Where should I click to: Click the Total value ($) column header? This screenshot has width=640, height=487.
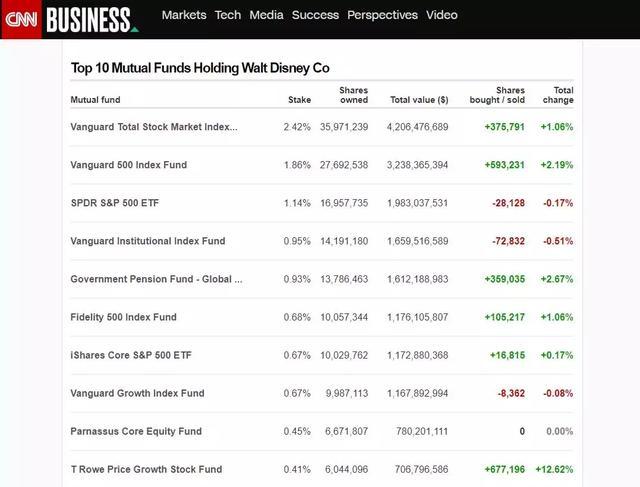pyautogui.click(x=419, y=100)
